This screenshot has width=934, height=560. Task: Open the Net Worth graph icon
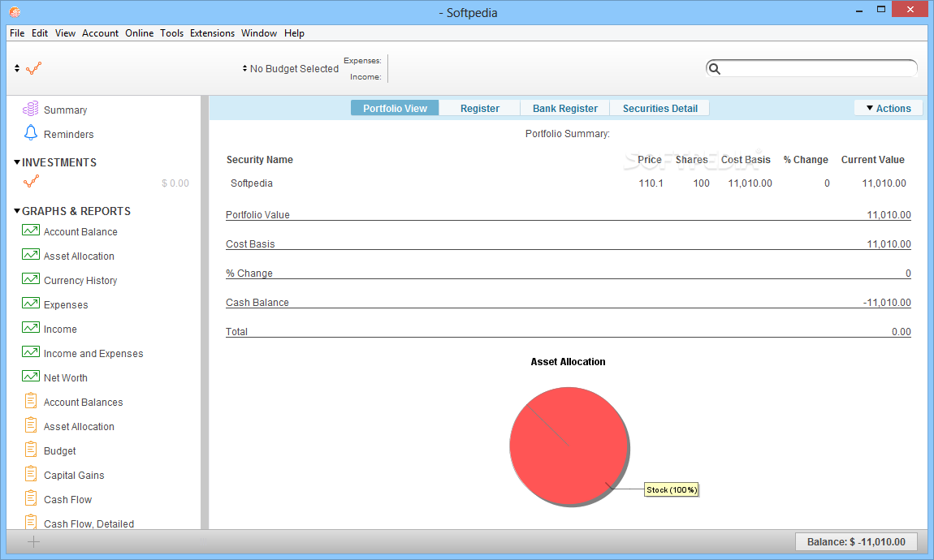pos(31,377)
